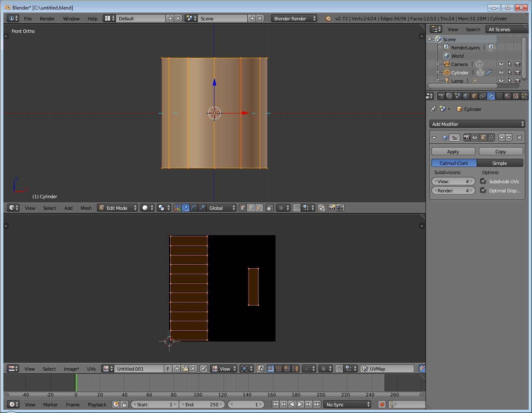This screenshot has height=413, width=532.
Task: Toggle the 3D manipulator axes widget
Action: (177, 208)
